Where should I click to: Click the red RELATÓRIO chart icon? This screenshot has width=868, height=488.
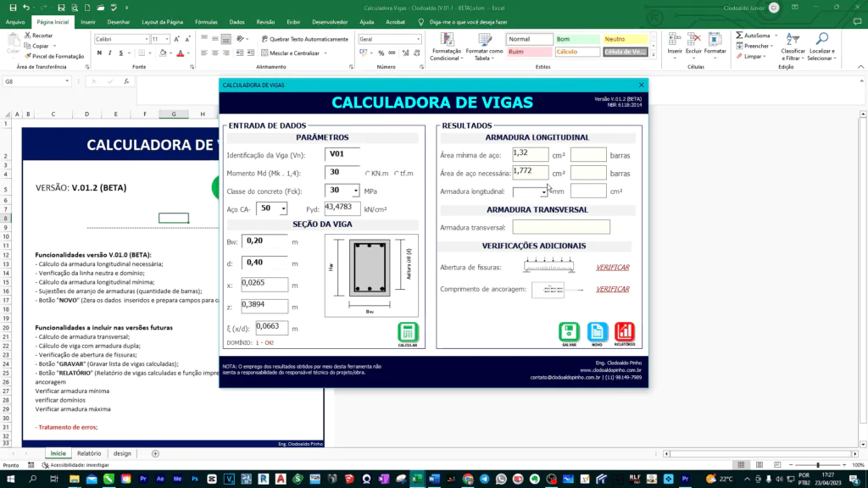625,332
